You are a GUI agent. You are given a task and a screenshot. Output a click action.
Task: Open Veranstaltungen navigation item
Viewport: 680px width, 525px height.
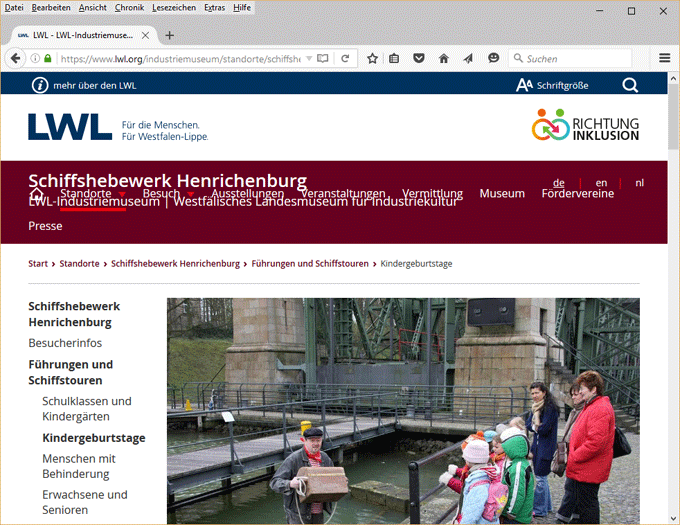pos(343,193)
